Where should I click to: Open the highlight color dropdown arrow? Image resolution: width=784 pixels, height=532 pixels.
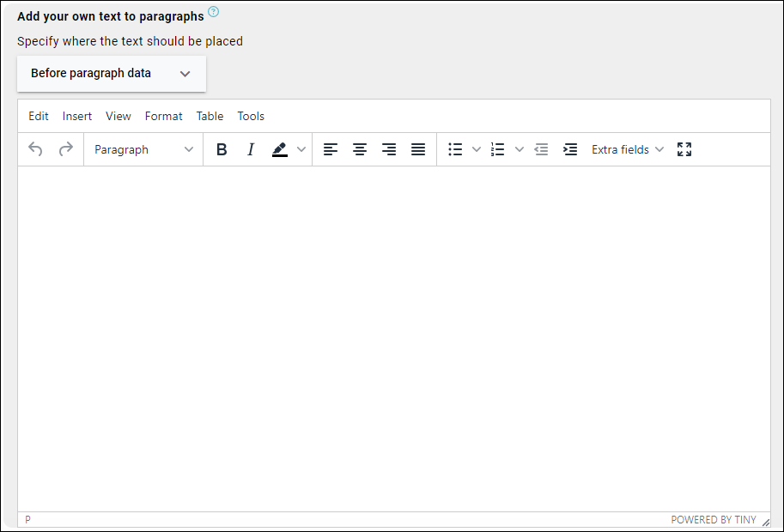(x=301, y=148)
